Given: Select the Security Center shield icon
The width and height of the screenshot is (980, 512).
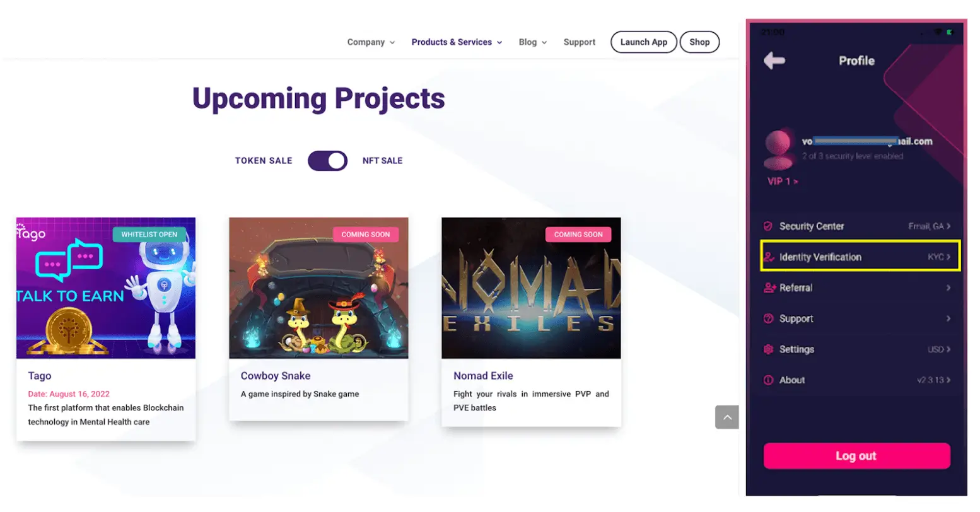Looking at the screenshot, I should (768, 226).
